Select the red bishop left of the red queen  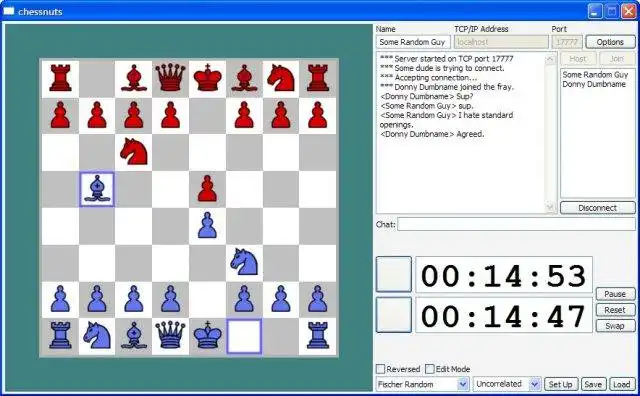[134, 78]
